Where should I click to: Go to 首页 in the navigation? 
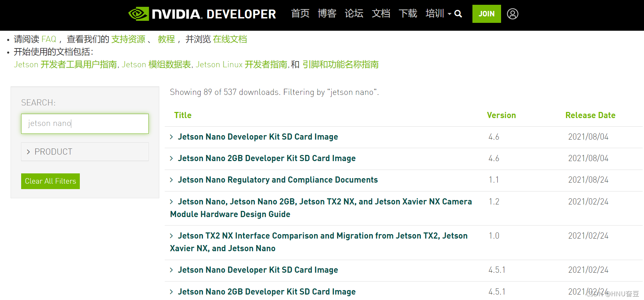300,13
